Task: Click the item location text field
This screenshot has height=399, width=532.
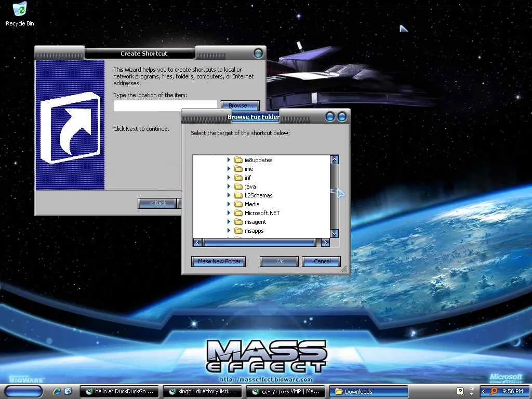Action: pyautogui.click(x=166, y=105)
